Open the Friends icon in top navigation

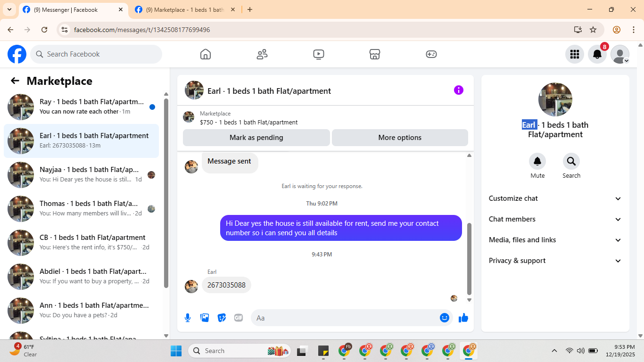[262, 54]
